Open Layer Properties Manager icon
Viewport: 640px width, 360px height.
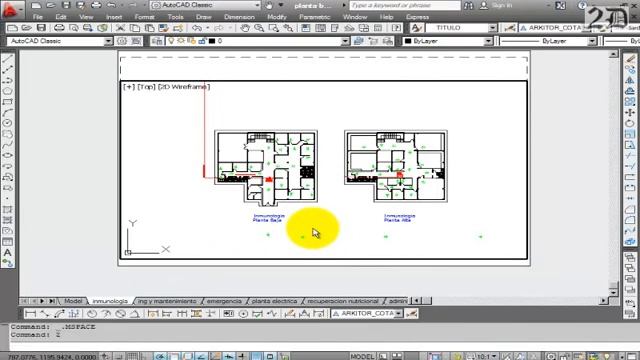point(157,41)
